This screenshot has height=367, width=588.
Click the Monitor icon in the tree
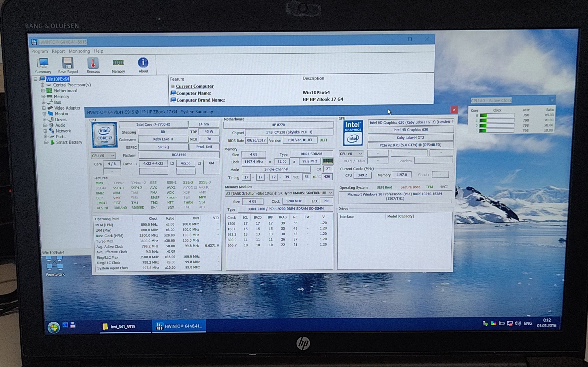(51, 114)
